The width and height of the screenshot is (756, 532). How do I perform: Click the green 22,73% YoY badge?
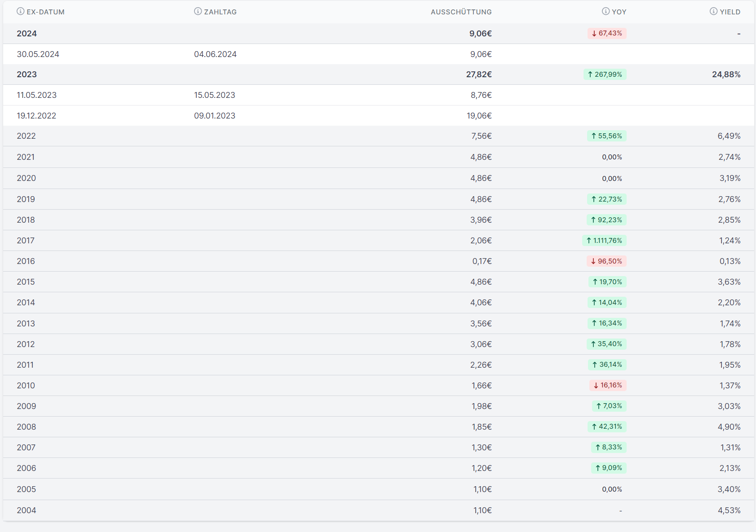(607, 199)
